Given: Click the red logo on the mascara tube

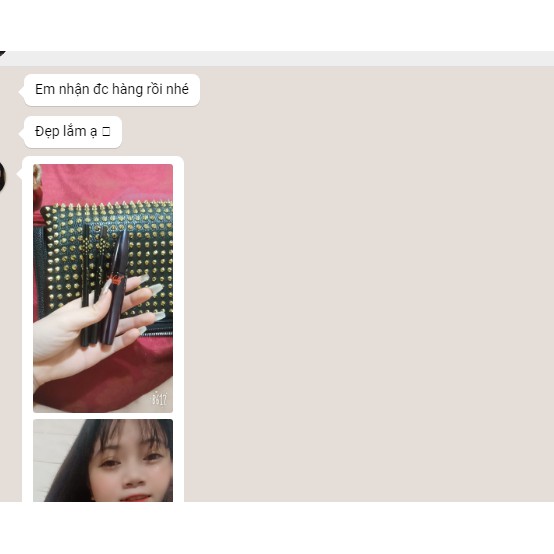Looking at the screenshot, I should pyautogui.click(x=116, y=279).
